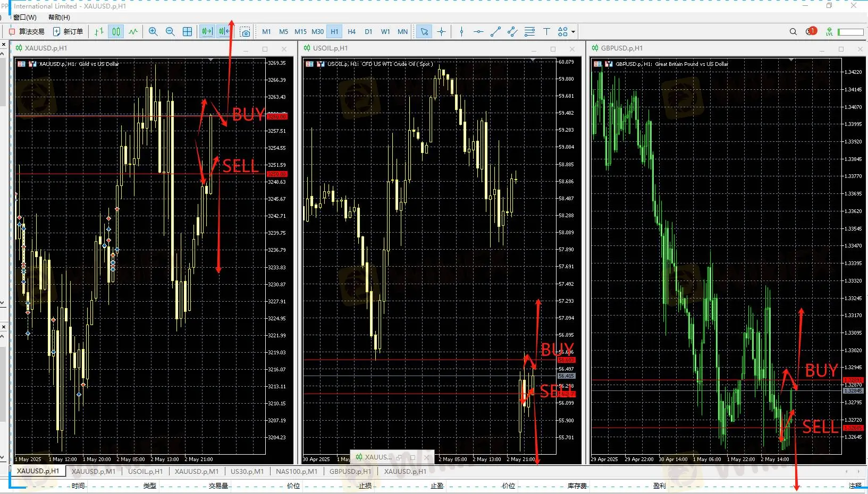Select the text label tool
Screen dimensions: 868x494
pos(546,32)
